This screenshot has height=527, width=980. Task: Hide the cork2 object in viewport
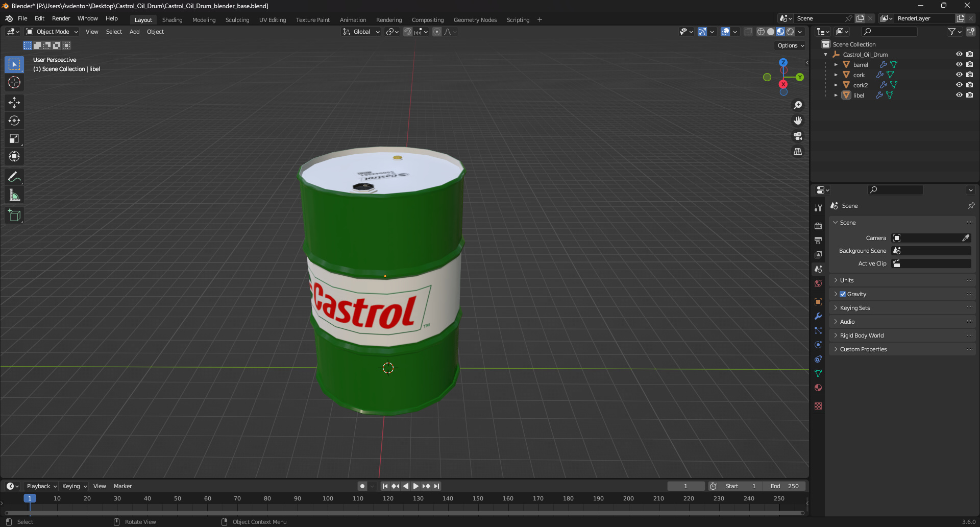[959, 85]
